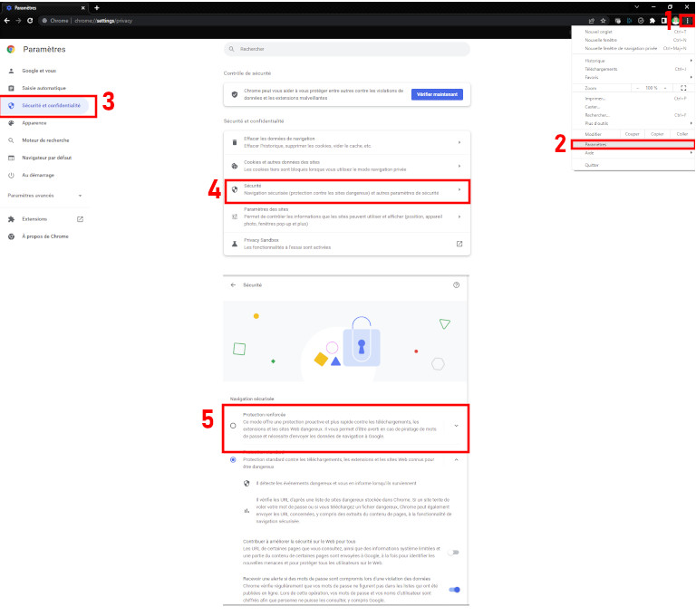
Task: Toggle the compromised passwords alert switch
Action: [454, 590]
